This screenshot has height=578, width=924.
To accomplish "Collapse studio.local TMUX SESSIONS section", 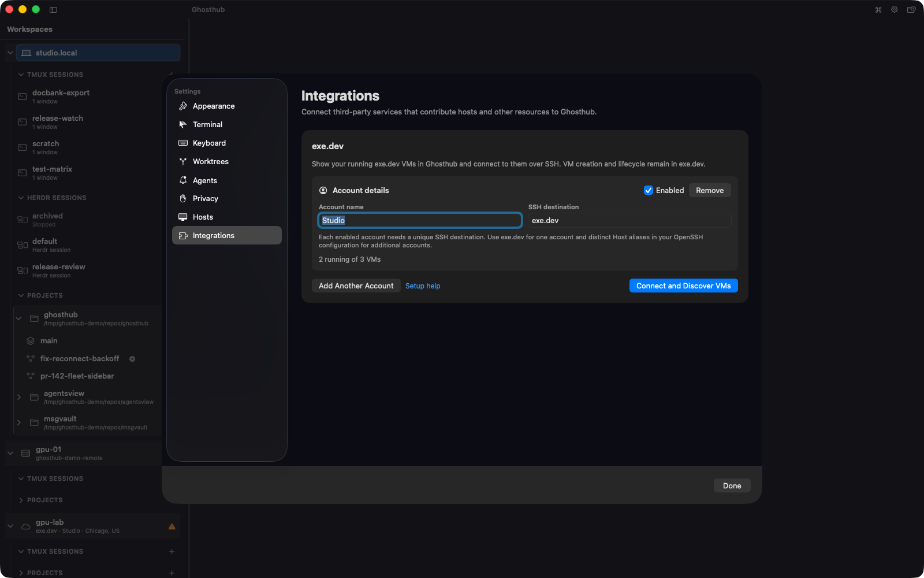I will coord(21,75).
